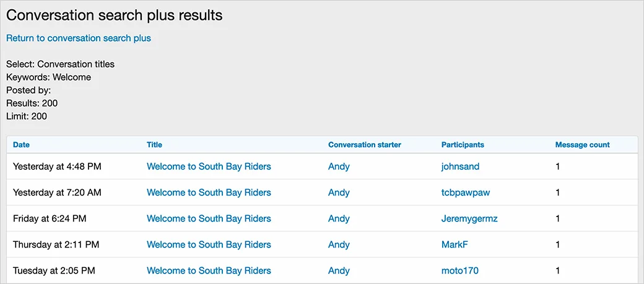Sort by Participants column header

(463, 144)
